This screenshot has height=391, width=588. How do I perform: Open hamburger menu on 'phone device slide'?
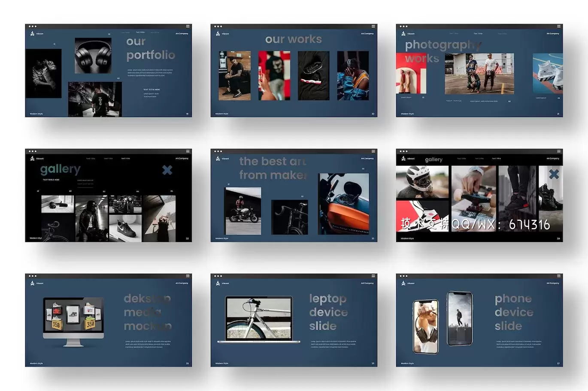tap(558, 276)
